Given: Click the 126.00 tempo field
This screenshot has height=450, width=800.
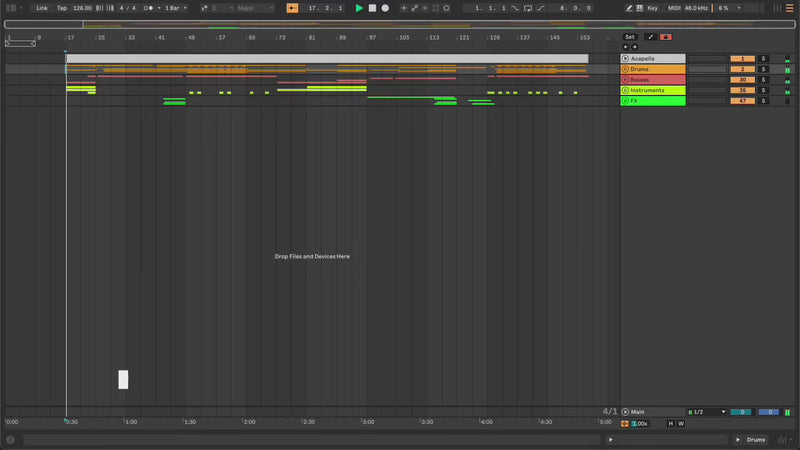Looking at the screenshot, I should tap(82, 8).
